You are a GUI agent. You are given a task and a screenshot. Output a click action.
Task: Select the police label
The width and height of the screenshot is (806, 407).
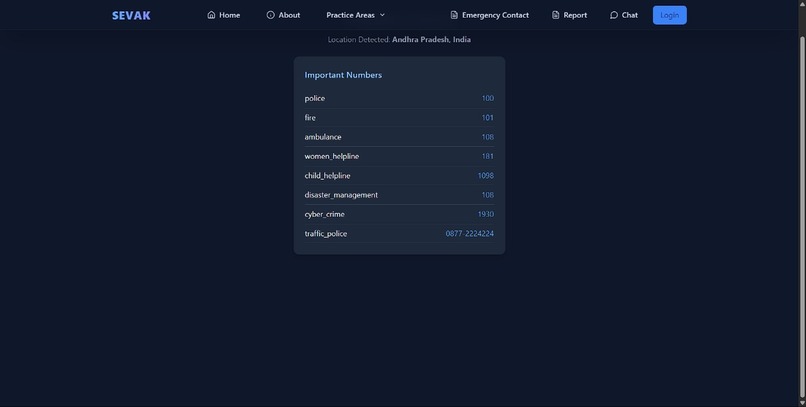[315, 98]
